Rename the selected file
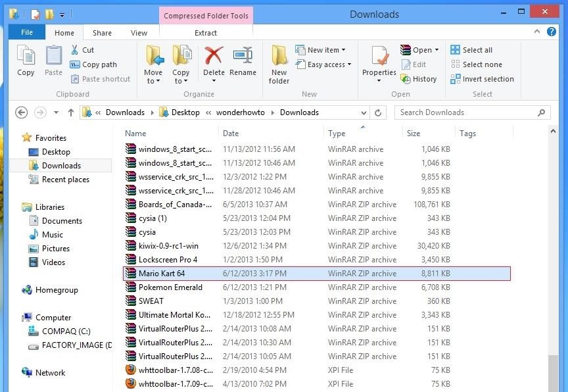 pos(243,61)
